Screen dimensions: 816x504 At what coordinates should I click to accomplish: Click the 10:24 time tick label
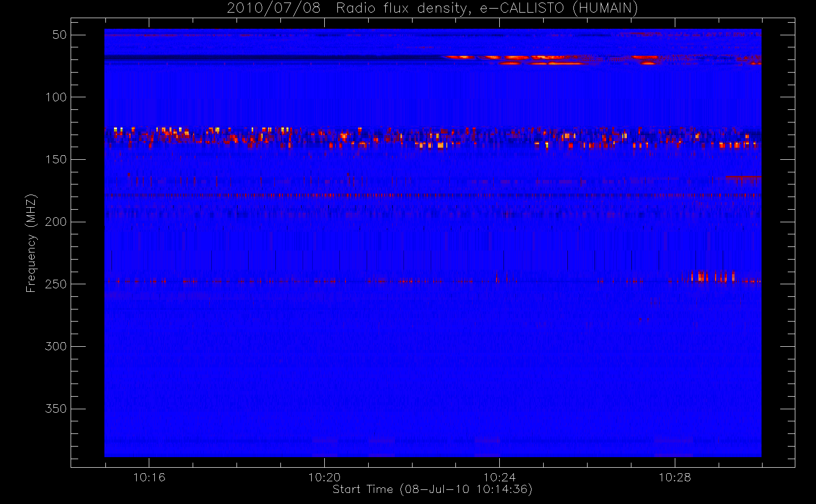(500, 477)
